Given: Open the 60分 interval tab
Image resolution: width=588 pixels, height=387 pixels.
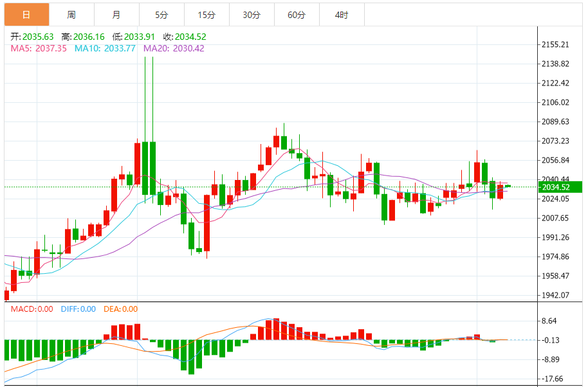Looking at the screenshot, I should pyautogui.click(x=297, y=15).
